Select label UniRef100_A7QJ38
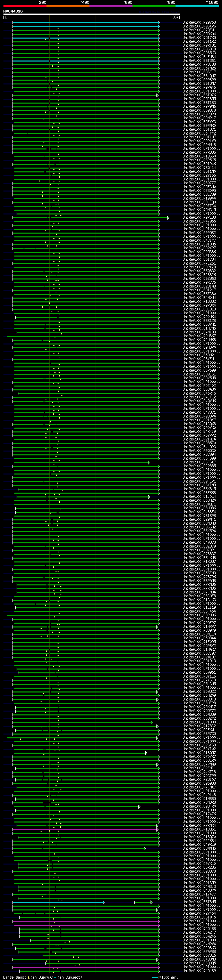Screen dimensions: 222x980 click(199, 65)
